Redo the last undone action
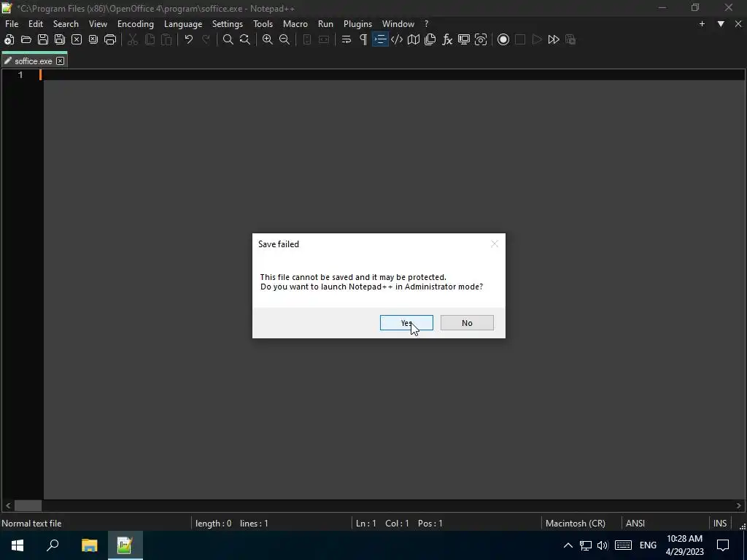This screenshot has height=560, width=747. pos(206,39)
